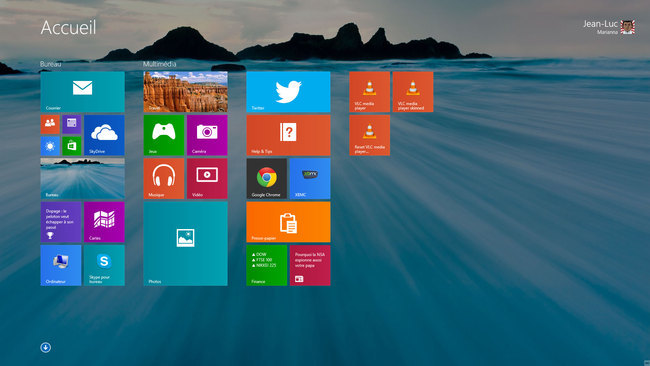Open the Finance stock tile

[267, 265]
